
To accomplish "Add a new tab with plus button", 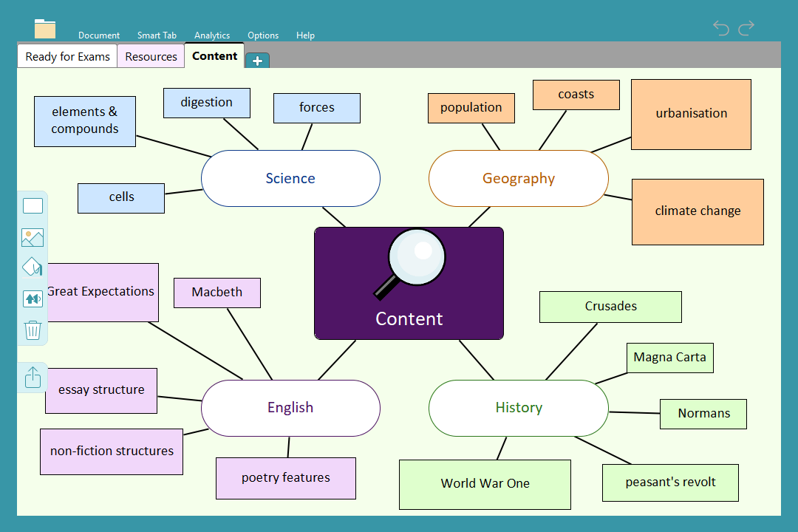I will 257,61.
